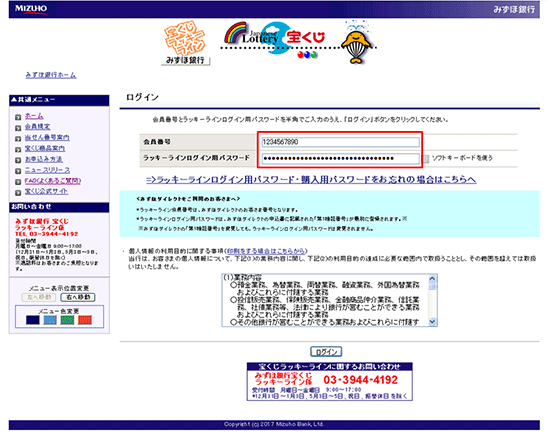Open ホーム in the sidebar menu

pyautogui.click(x=34, y=116)
